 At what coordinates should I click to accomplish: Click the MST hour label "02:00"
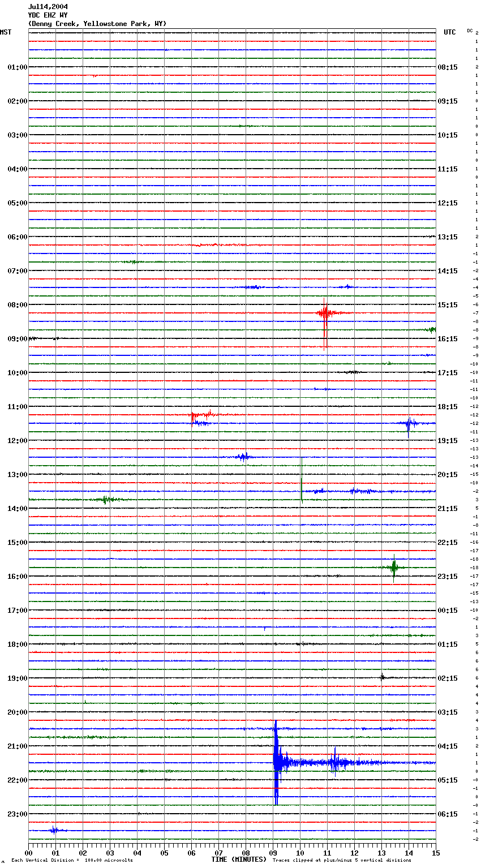click(x=18, y=101)
